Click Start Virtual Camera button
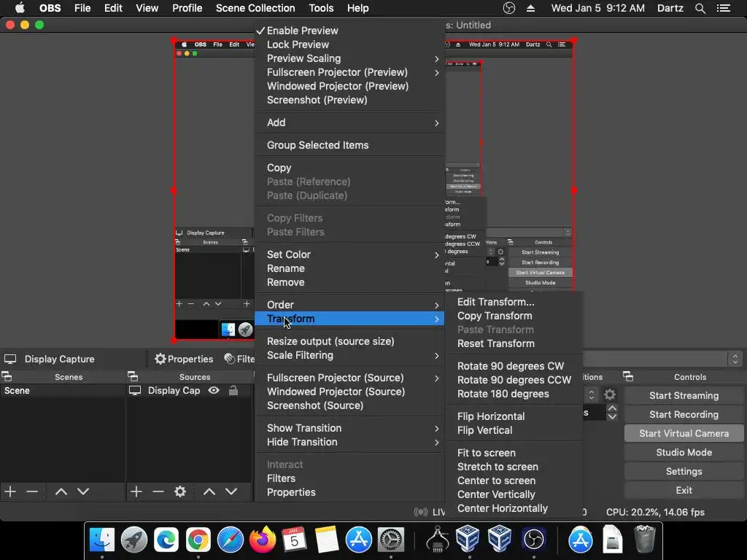The width and height of the screenshot is (747, 560). click(x=684, y=433)
